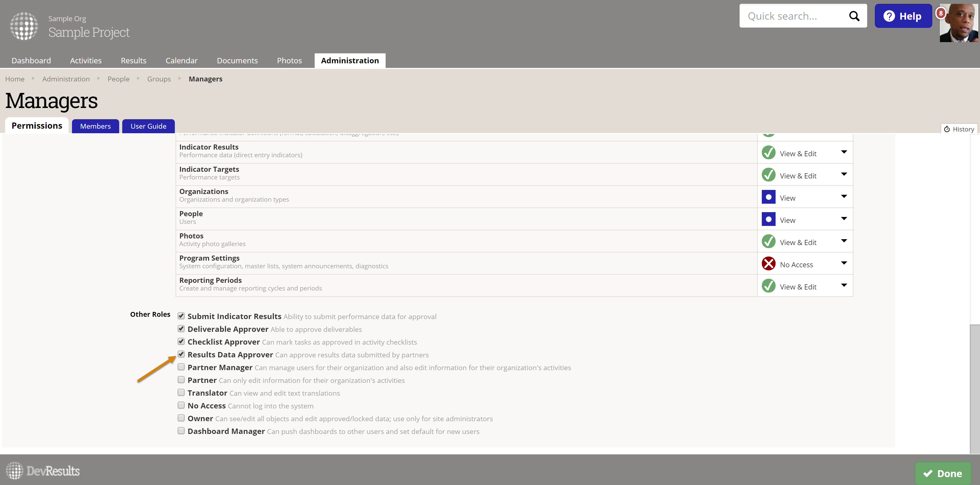The width and height of the screenshot is (980, 485).
Task: Expand the Program Settings permission dropdown
Action: (844, 263)
